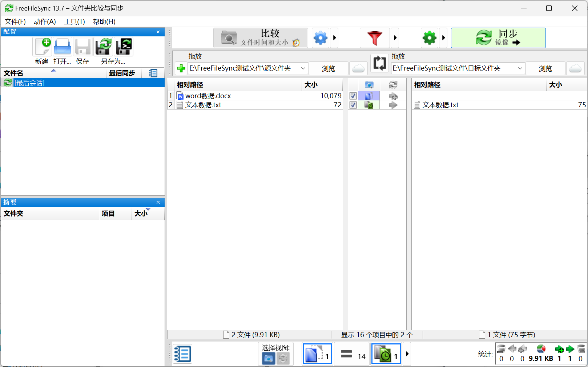
Task: Start comparison with the 比较 button
Action: tap(261, 37)
